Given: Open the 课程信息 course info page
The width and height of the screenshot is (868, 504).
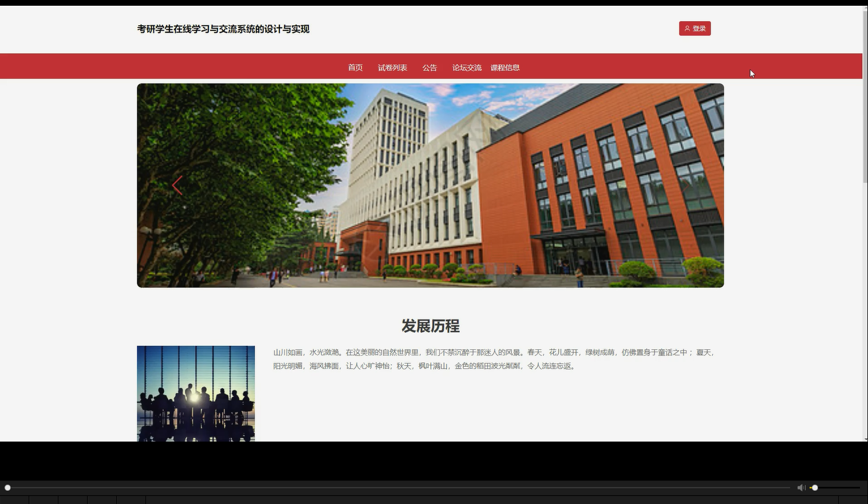Looking at the screenshot, I should [x=505, y=68].
